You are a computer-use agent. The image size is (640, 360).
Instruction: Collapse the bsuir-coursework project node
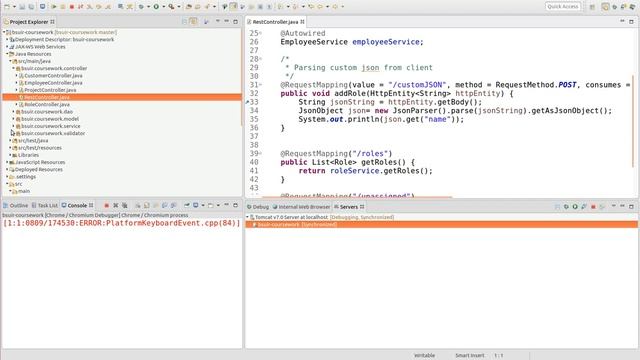4,32
